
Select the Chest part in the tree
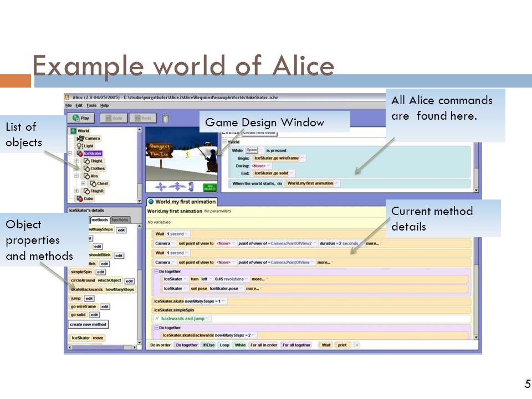99,183
